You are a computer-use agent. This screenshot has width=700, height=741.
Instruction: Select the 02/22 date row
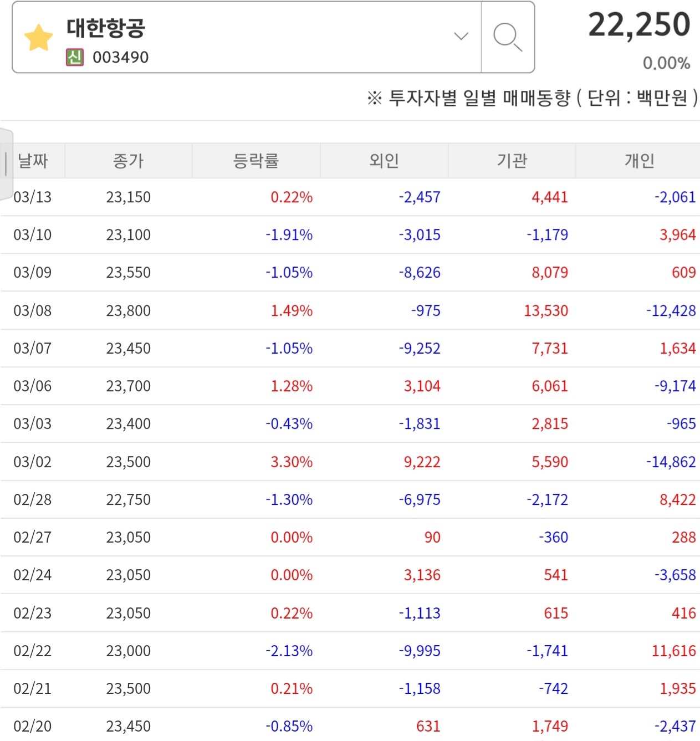coord(350,651)
